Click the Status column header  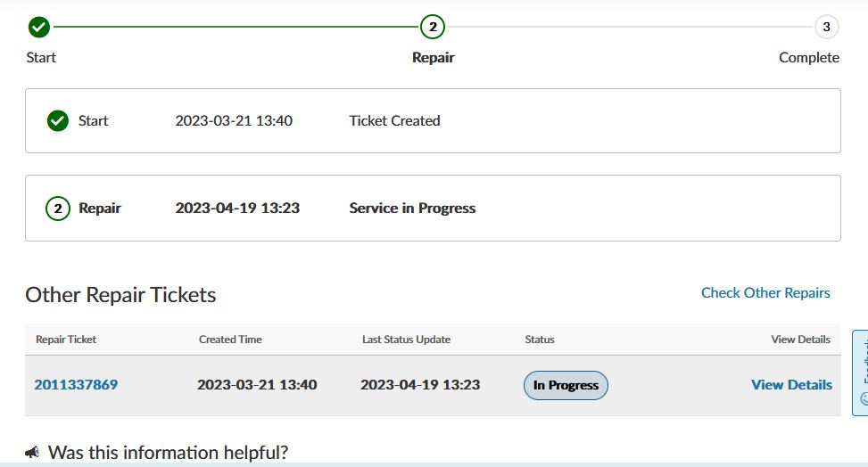[540, 340]
